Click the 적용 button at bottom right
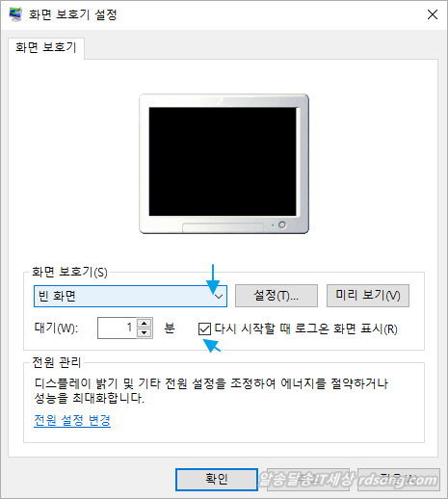448x499 pixels. coord(399,480)
